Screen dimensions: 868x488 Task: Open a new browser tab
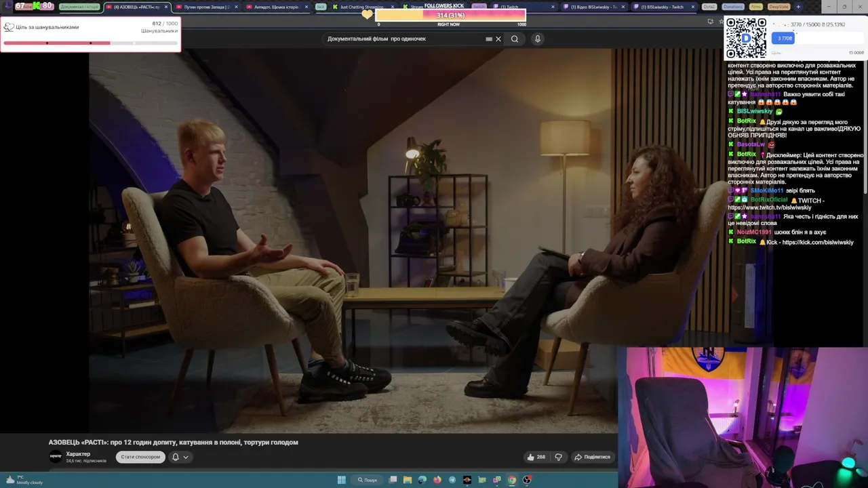(x=798, y=7)
